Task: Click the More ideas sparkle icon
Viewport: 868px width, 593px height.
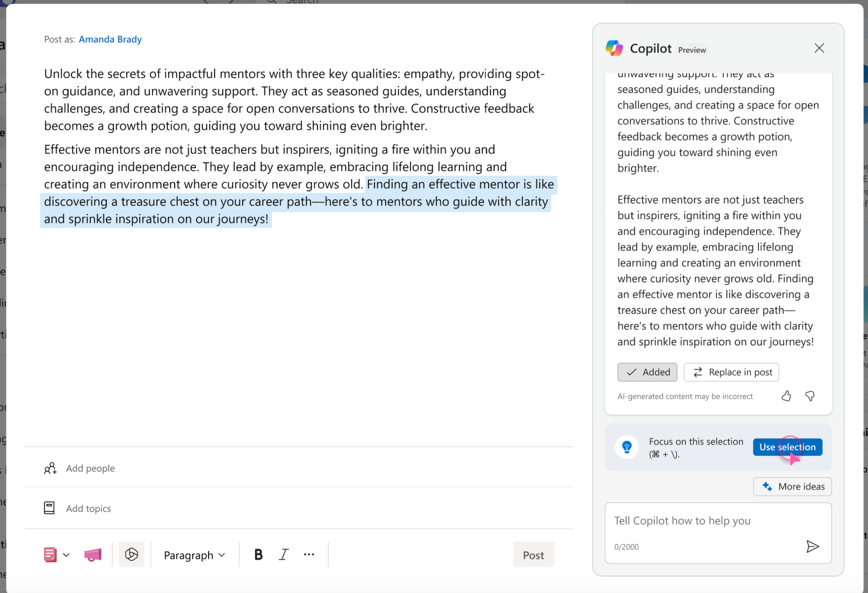Action: pyautogui.click(x=767, y=487)
